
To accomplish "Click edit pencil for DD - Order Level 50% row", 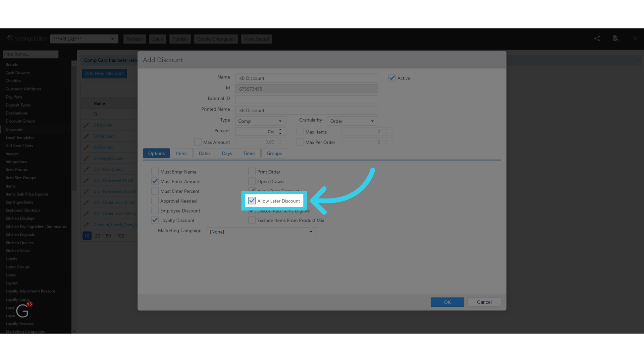I will tap(86, 214).
